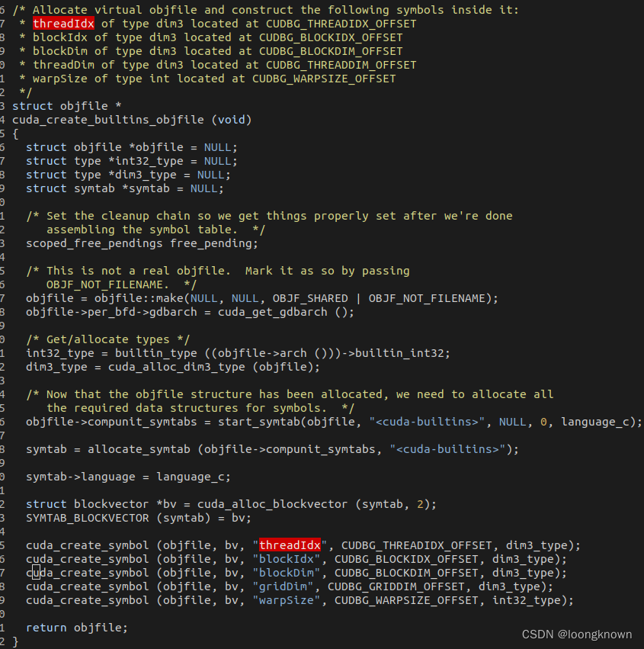Click the highlighted "threadIdx" string in cuda_create_symbol
Image resolution: width=644 pixels, height=649 pixels.
click(290, 545)
